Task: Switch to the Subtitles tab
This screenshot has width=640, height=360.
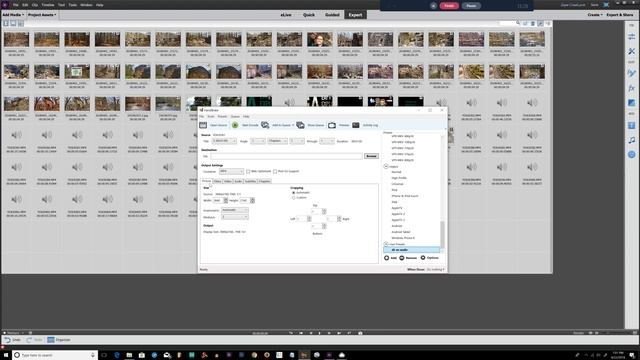Action: pyautogui.click(x=250, y=181)
